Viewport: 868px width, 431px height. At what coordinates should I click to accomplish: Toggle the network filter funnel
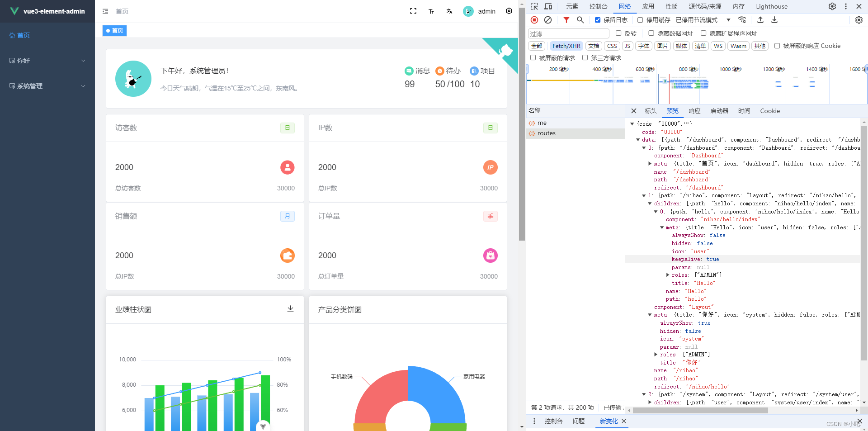pyautogui.click(x=566, y=20)
